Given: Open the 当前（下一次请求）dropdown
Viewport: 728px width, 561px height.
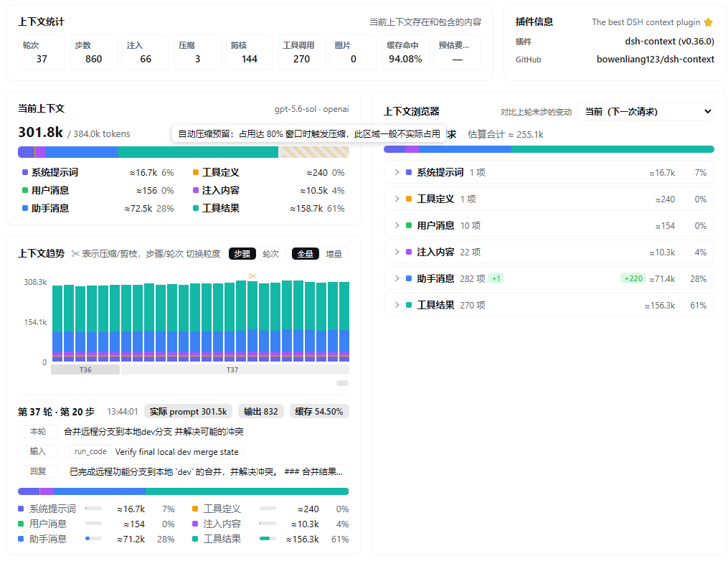Looking at the screenshot, I should (646, 111).
